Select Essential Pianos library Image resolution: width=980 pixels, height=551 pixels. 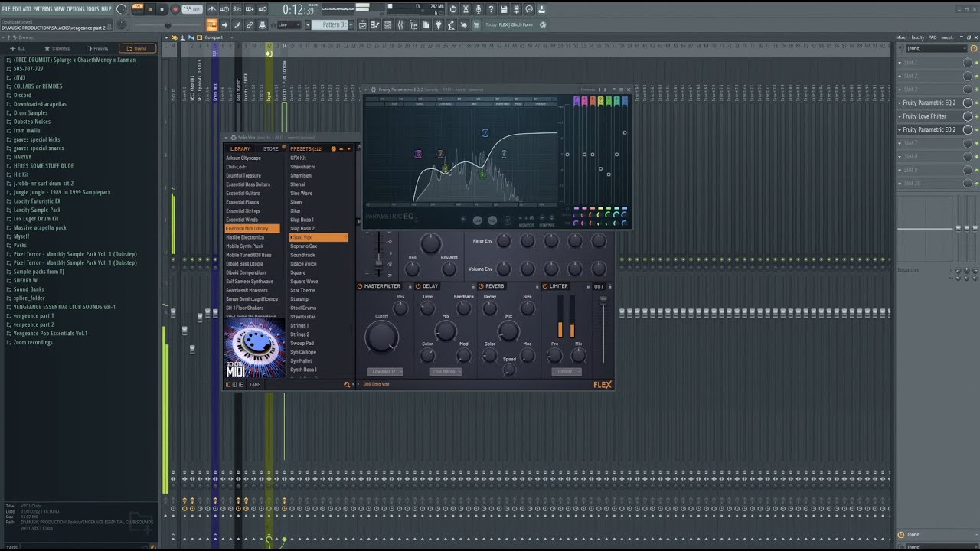[242, 202]
